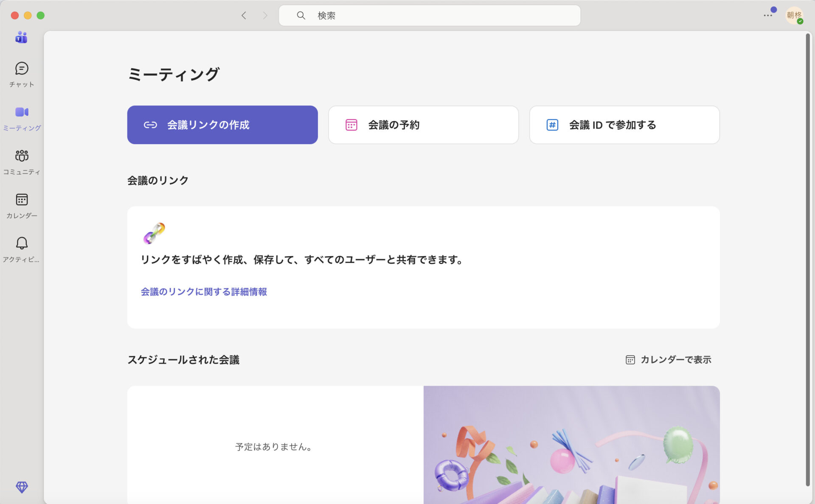Click the chain link illustration
This screenshot has width=815, height=504.
[x=154, y=233]
